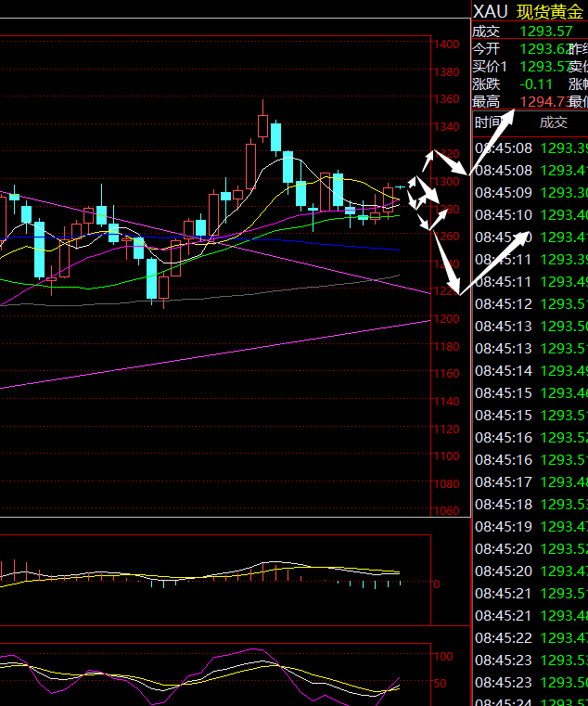Select the last trade price 1293.57

click(x=546, y=31)
